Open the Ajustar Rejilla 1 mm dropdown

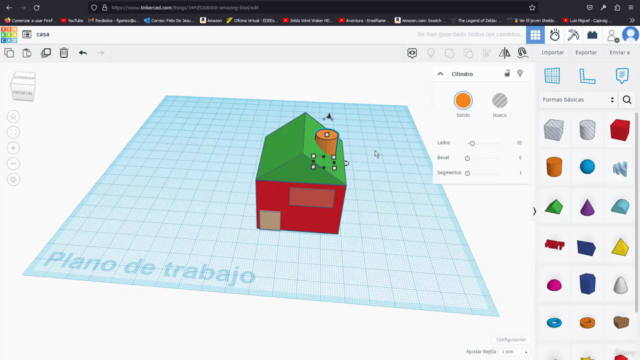click(x=514, y=352)
